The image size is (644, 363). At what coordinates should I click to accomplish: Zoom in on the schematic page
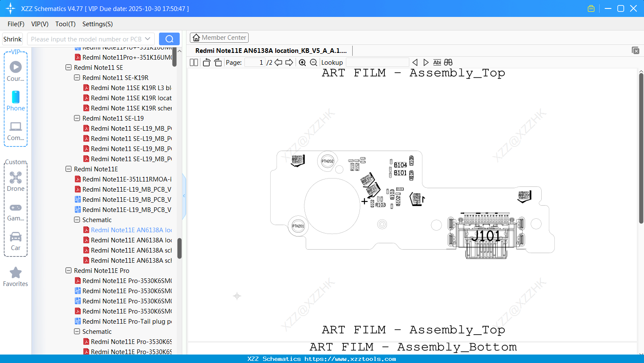pyautogui.click(x=302, y=62)
